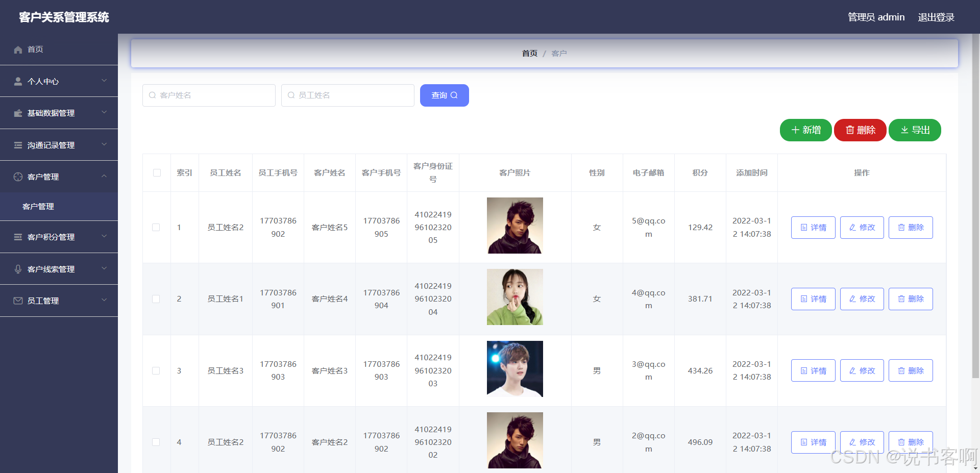Click the 修改 pencil icon for 客户姓名3

tap(852, 371)
